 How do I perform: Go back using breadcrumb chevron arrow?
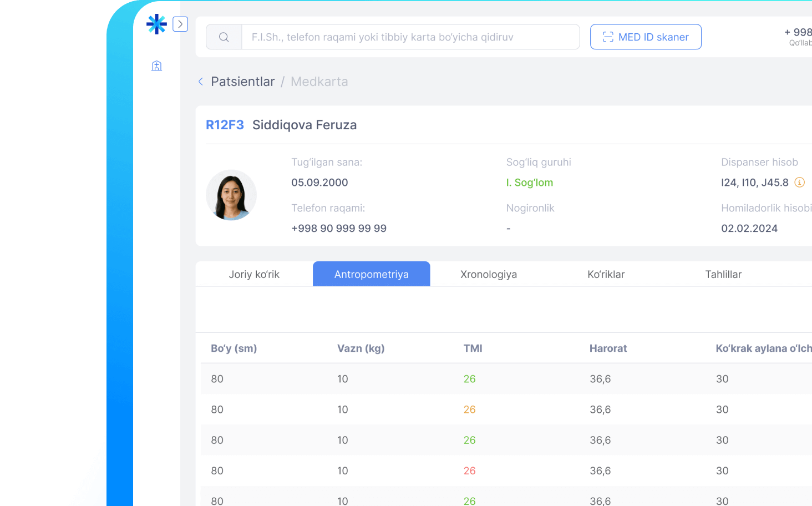click(x=201, y=82)
